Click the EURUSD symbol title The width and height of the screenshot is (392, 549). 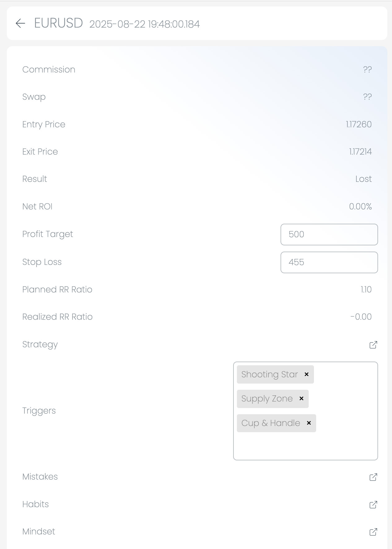coord(59,23)
